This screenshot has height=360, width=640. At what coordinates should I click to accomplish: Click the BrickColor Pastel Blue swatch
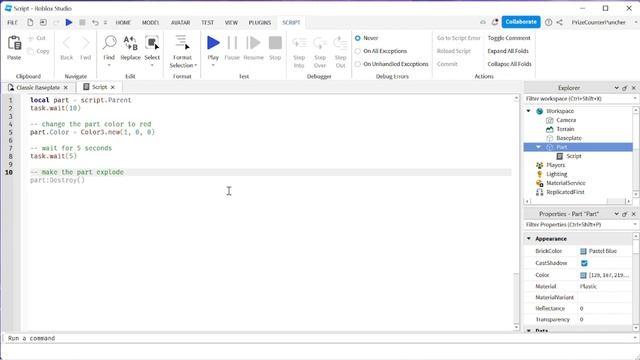[x=583, y=251]
